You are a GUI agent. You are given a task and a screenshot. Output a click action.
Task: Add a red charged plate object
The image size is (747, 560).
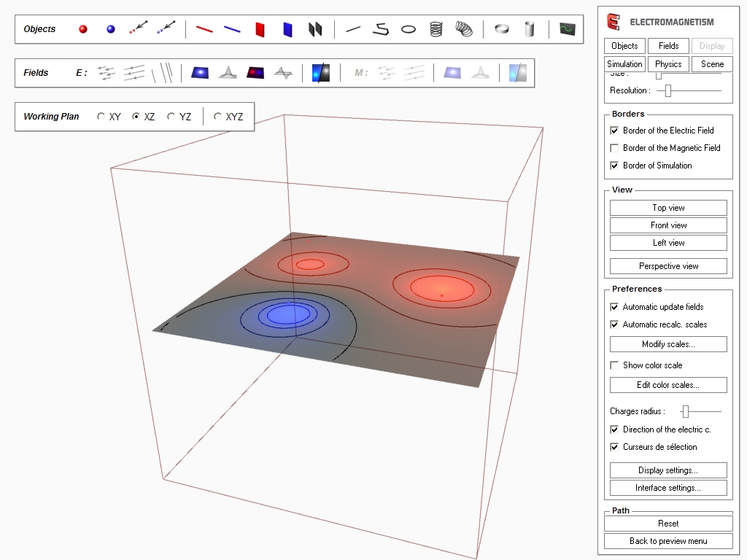click(x=260, y=29)
